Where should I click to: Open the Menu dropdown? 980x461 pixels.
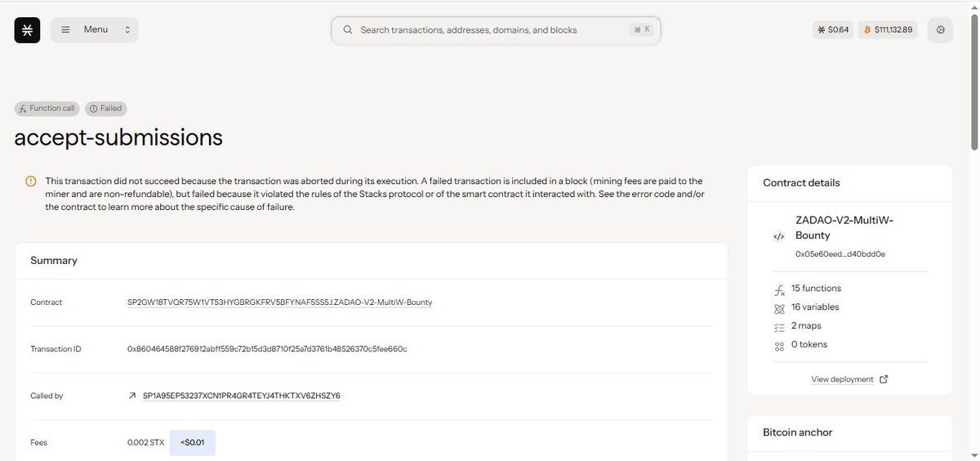tap(94, 29)
